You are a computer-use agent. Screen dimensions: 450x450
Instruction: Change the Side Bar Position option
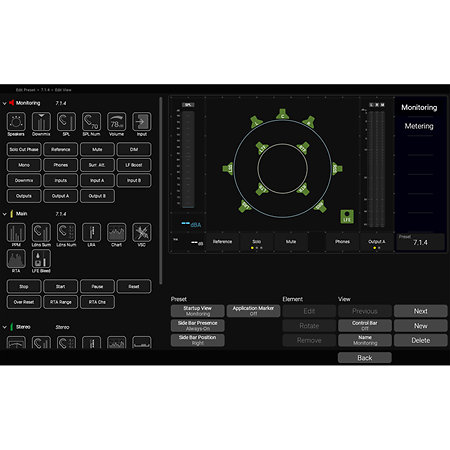[x=198, y=340]
